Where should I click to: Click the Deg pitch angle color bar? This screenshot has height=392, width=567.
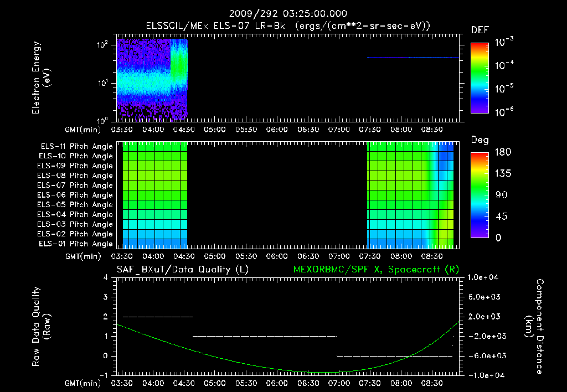click(x=480, y=195)
